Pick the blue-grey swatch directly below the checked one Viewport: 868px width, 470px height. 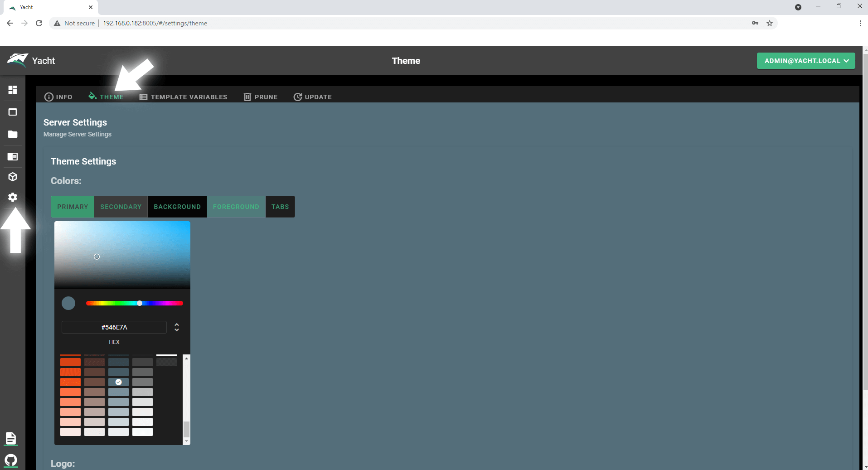(118, 392)
